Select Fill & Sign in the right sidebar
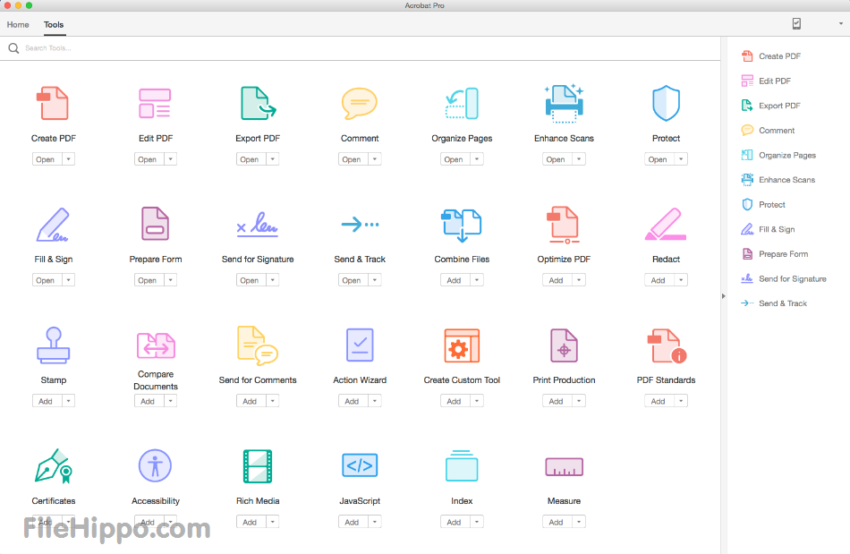This screenshot has height=554, width=850. coord(768,229)
